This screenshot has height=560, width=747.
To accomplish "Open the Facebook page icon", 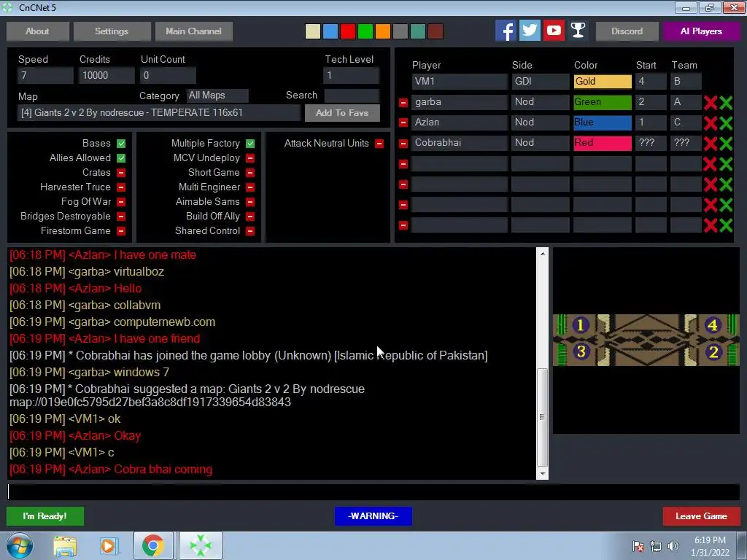I will 506,31.
